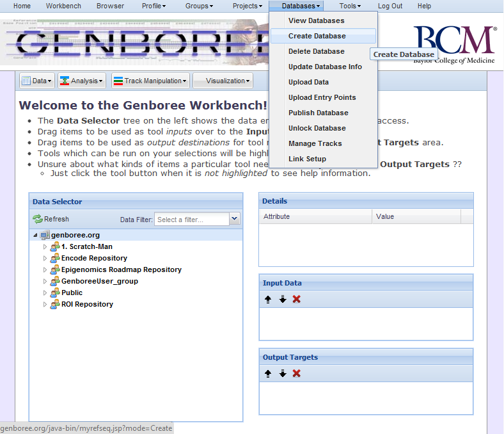Viewport: 504px width, 434px height.
Task: Expand the 1. Scratch-Man group
Action: coord(45,247)
